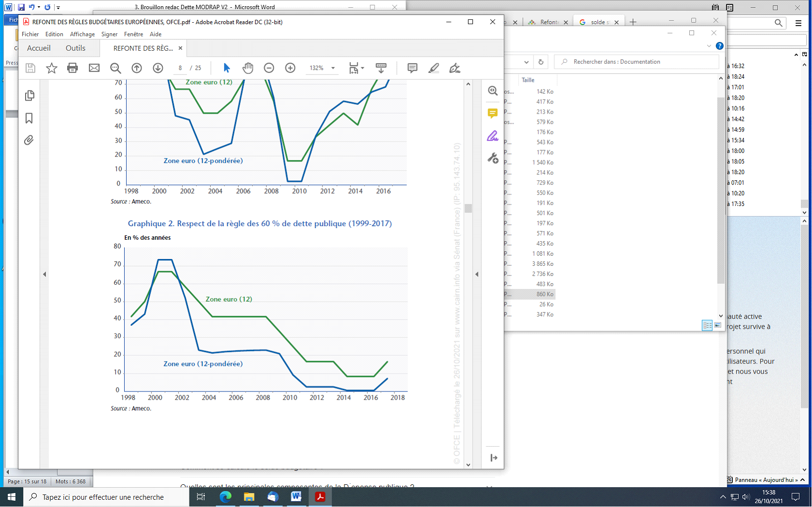Click the Accueil button

(39, 48)
